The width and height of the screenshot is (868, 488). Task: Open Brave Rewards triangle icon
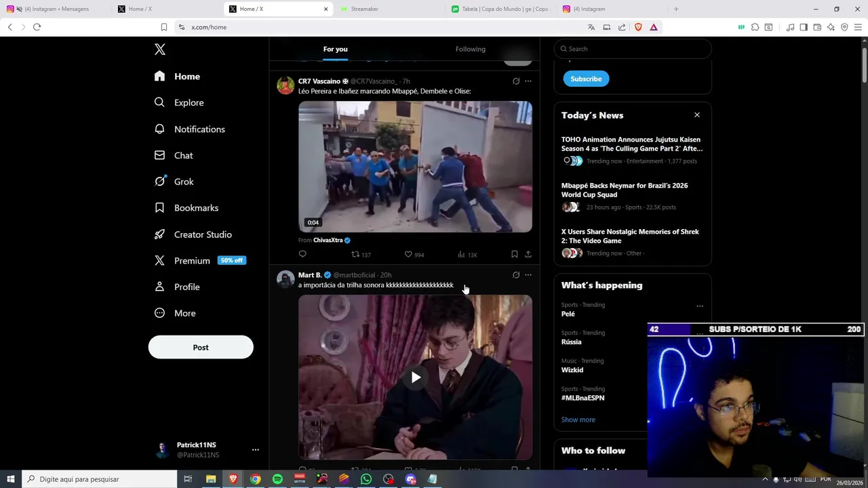[654, 27]
